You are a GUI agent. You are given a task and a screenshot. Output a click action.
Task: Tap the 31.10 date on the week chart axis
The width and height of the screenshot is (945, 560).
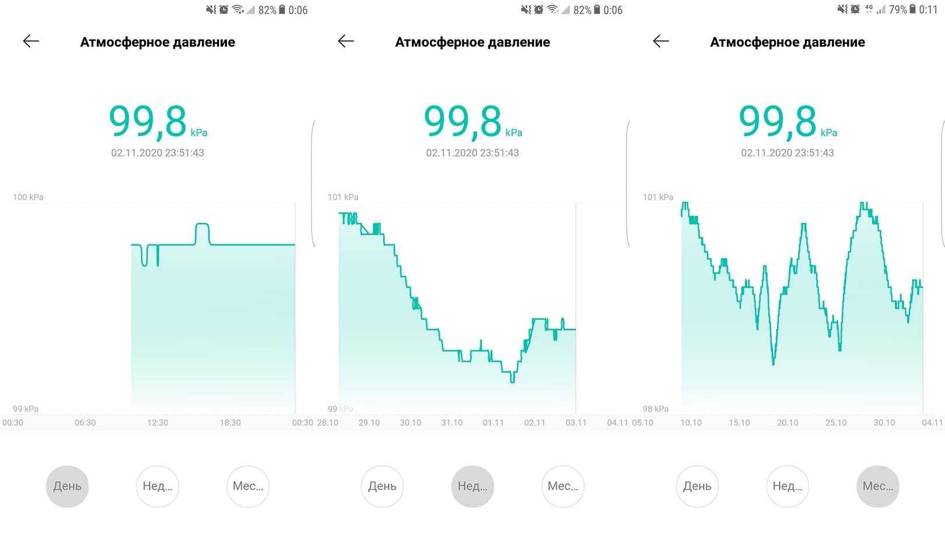452,423
